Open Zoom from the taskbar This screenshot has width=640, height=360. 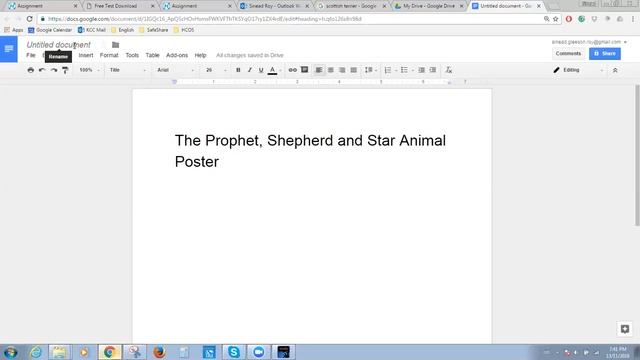tap(258, 352)
